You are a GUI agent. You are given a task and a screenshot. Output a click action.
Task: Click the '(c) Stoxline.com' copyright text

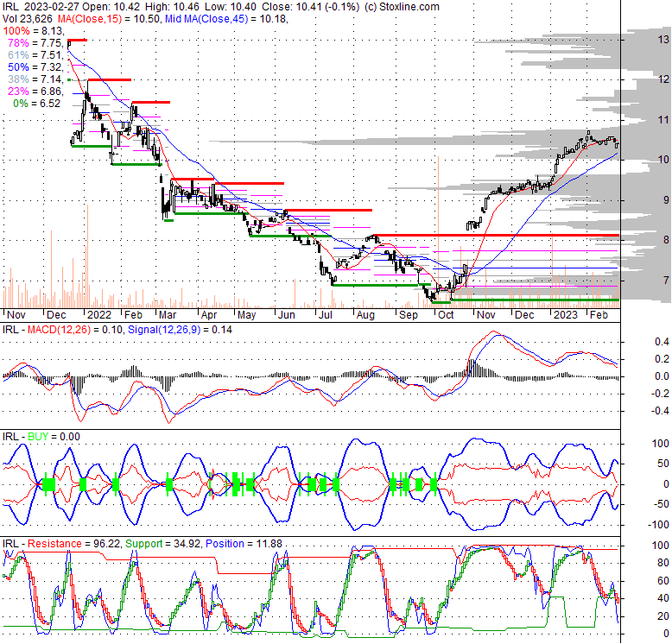coord(402,7)
